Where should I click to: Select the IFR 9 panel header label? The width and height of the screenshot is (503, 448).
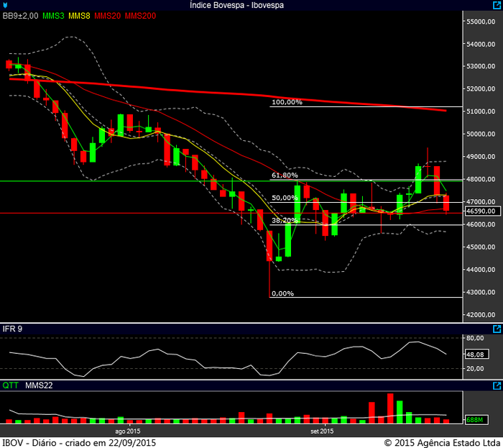pos(12,329)
